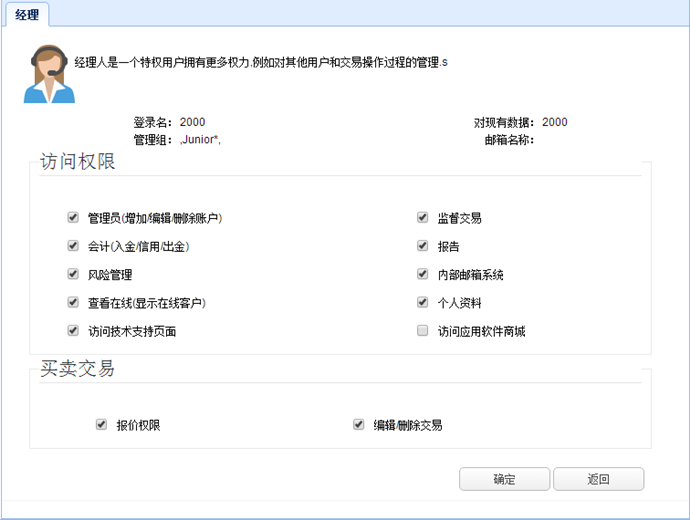690x520 pixels.
Task: Uncheck 访问技术支持页面 option
Action: (72, 330)
